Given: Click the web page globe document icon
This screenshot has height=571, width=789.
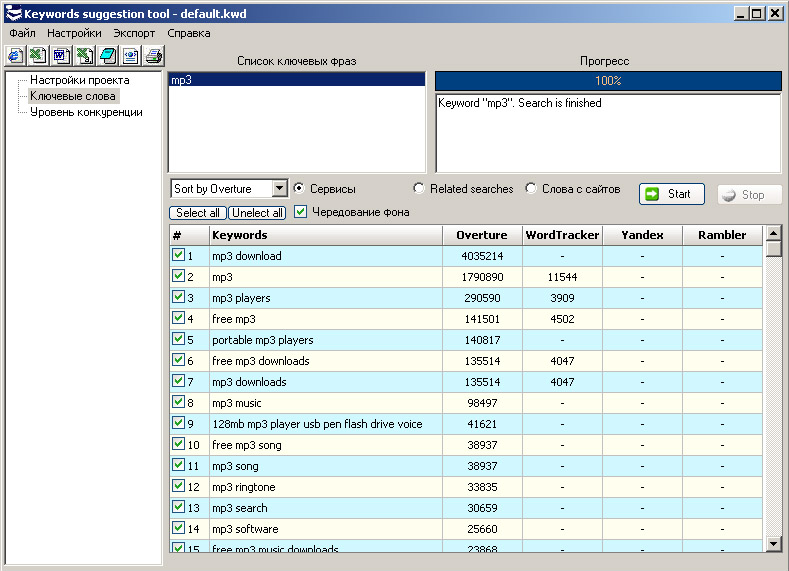Looking at the screenshot, I should (x=130, y=55).
